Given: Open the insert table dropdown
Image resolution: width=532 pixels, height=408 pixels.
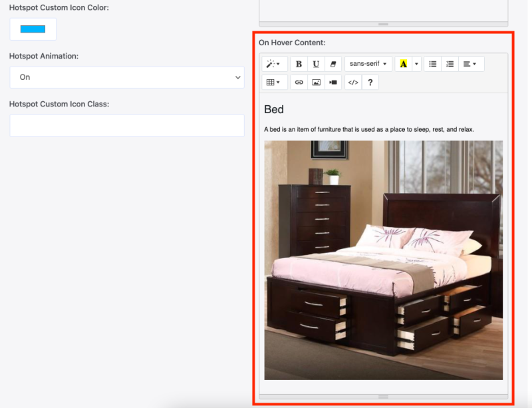Looking at the screenshot, I should (x=274, y=83).
